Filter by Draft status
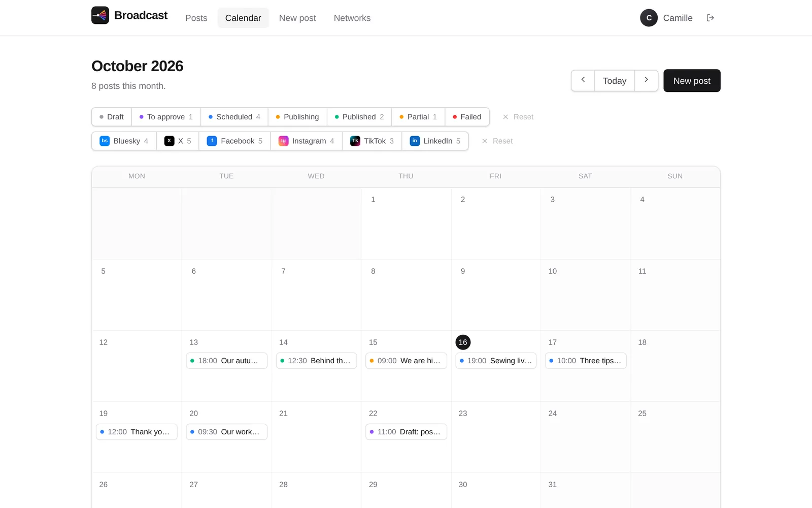This screenshot has height=508, width=812. point(112,117)
